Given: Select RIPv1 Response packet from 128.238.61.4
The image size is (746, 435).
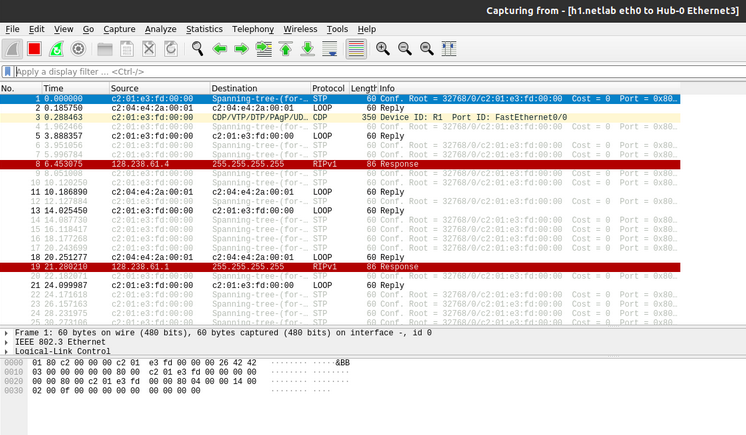Looking at the screenshot, I should (x=340, y=164).
